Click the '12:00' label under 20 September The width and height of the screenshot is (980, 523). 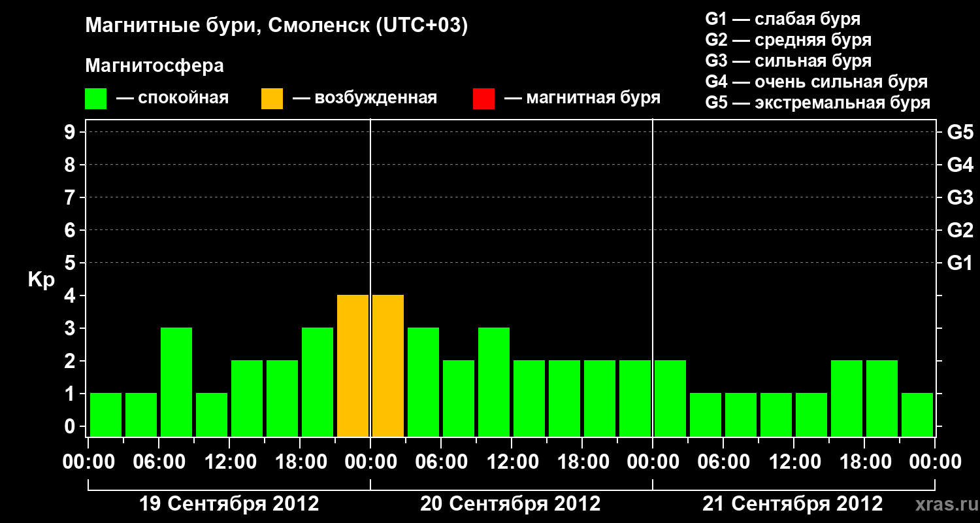pyautogui.click(x=512, y=462)
